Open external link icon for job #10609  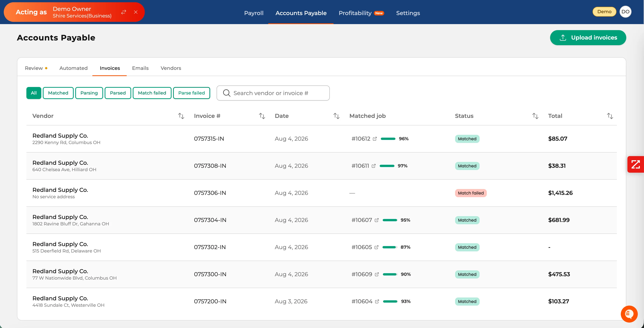tap(377, 274)
